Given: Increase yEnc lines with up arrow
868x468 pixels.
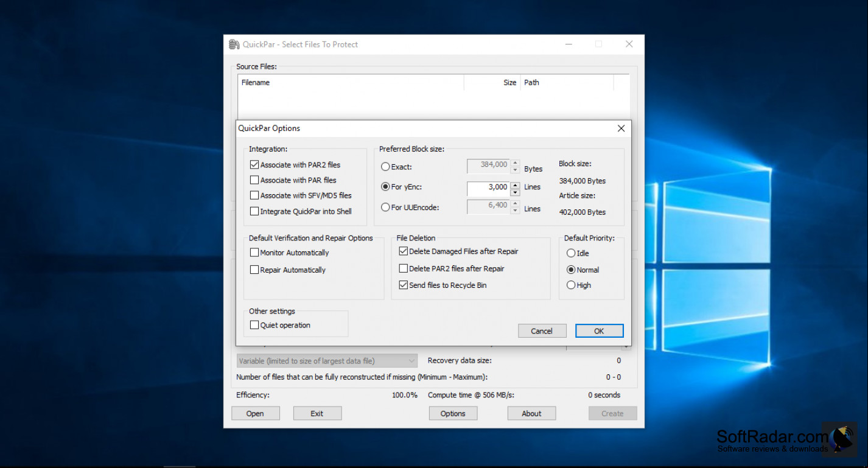Looking at the screenshot, I should click(515, 185).
